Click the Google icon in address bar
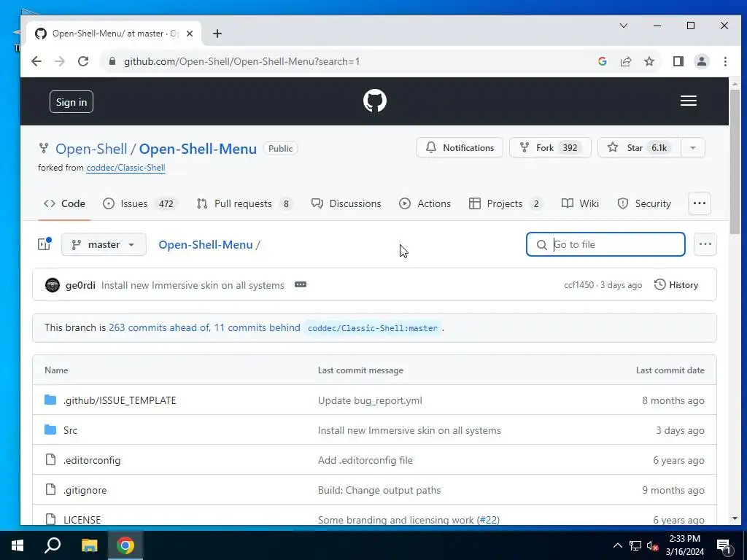 (602, 61)
